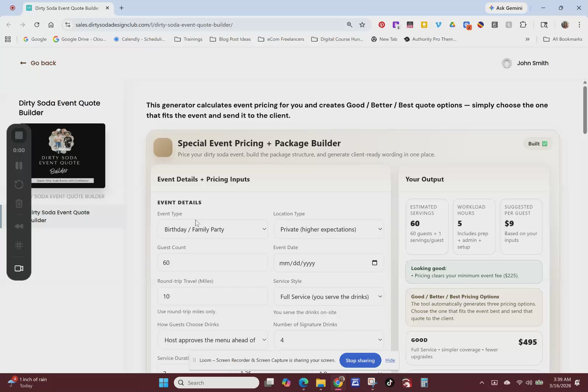This screenshot has height=392, width=588.
Task: Open the calendar picker in Event Date
Action: [x=374, y=263]
